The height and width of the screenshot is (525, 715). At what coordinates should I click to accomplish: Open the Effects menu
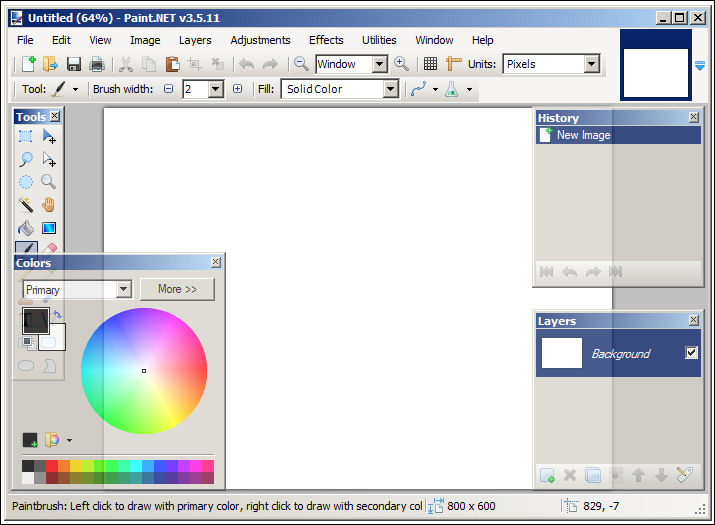point(326,40)
